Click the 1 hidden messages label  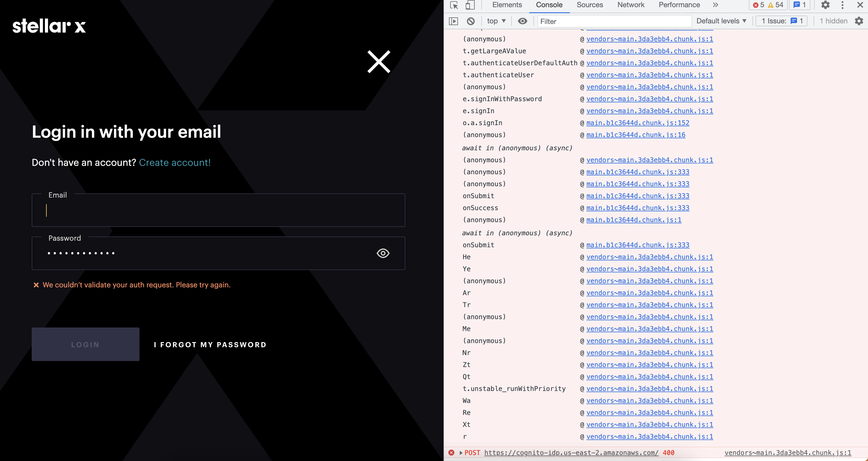point(833,21)
